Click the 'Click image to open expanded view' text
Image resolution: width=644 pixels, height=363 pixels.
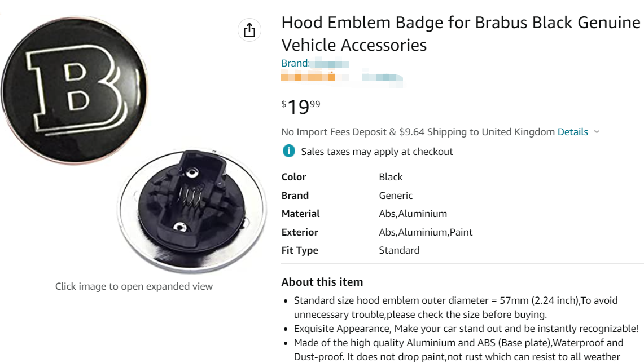tap(134, 286)
